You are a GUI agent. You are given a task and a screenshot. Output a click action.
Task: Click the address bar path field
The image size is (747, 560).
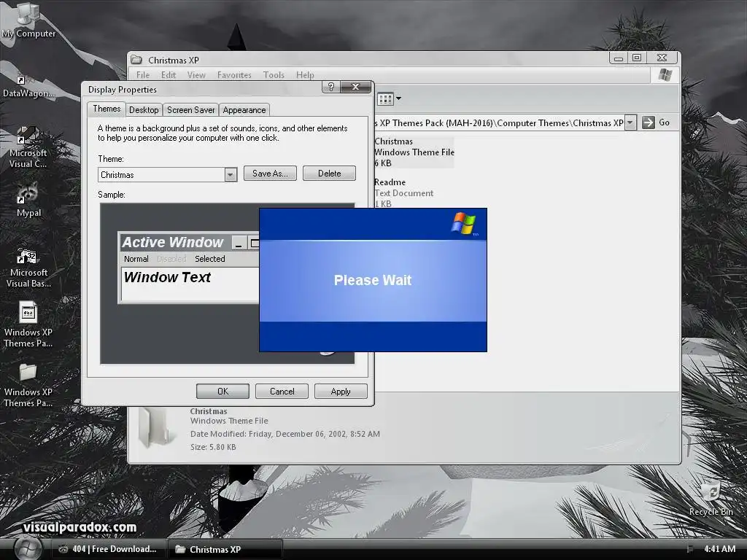499,122
